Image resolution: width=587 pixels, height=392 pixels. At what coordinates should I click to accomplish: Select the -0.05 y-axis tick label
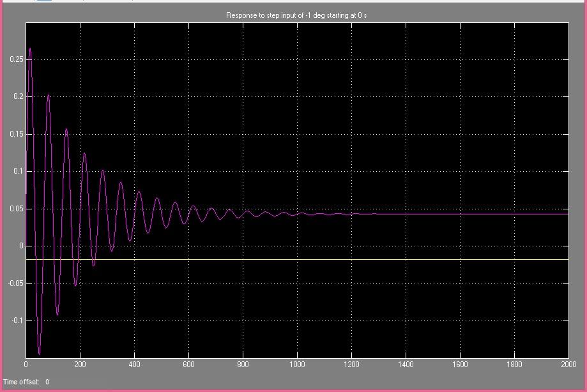[x=15, y=283]
